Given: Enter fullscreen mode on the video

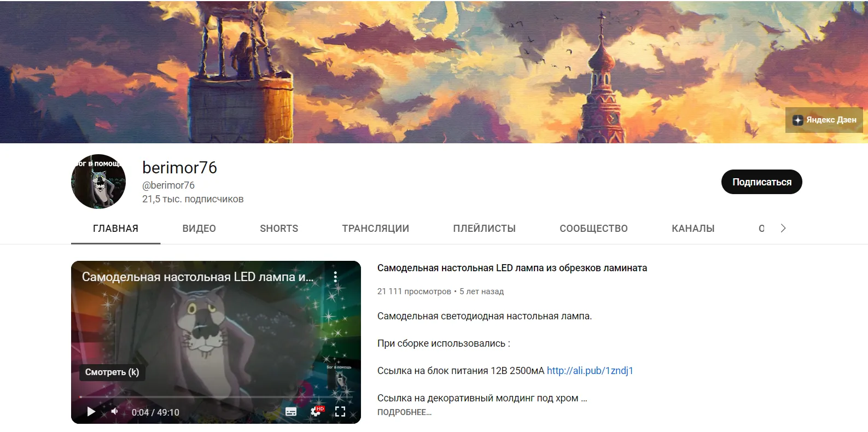Looking at the screenshot, I should pos(340,412).
